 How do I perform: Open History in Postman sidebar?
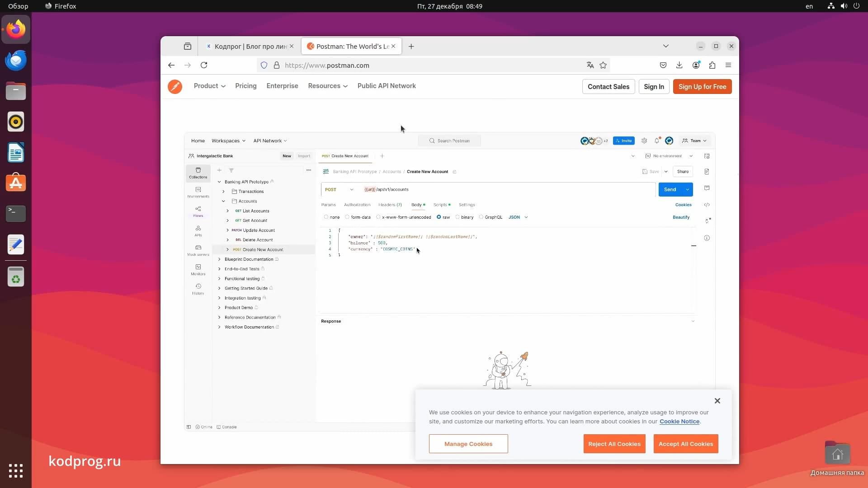pos(198,289)
